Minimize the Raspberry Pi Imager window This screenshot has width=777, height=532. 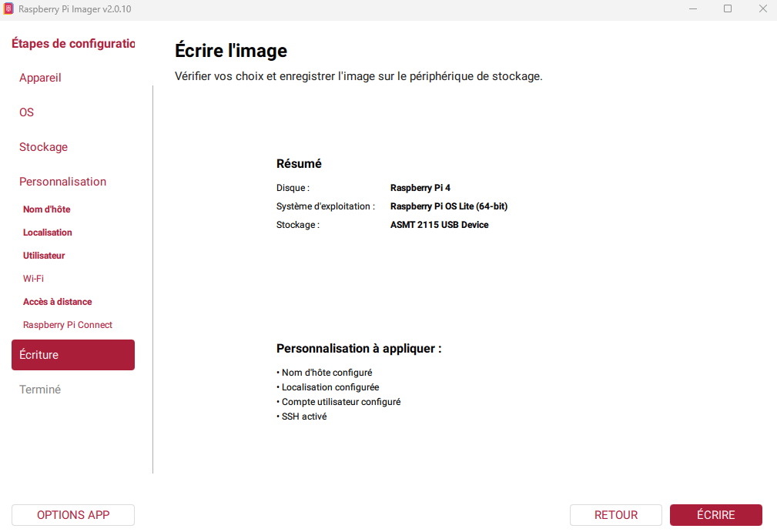693,8
